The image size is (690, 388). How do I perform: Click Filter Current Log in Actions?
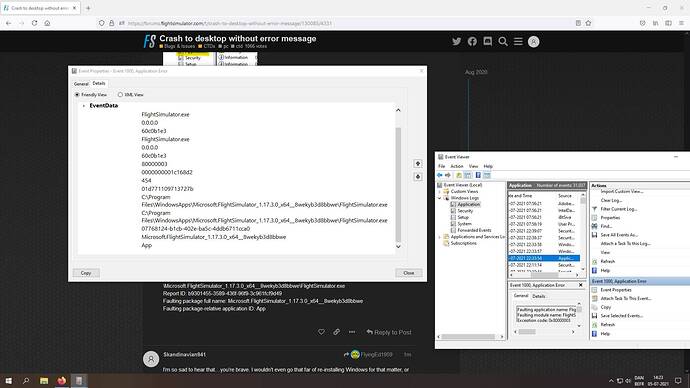click(x=619, y=209)
